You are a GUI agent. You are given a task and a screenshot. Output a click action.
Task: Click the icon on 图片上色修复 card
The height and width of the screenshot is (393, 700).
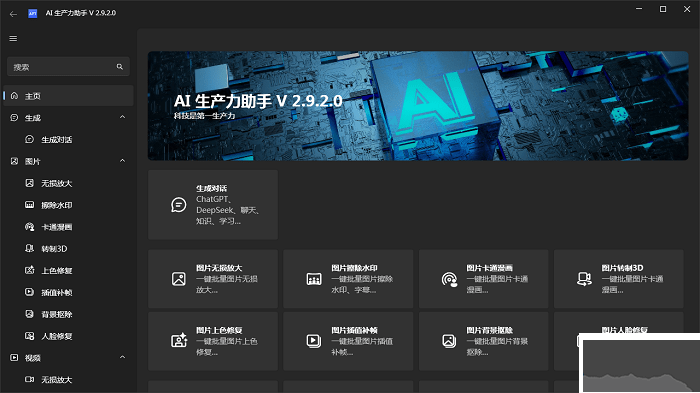(x=179, y=341)
